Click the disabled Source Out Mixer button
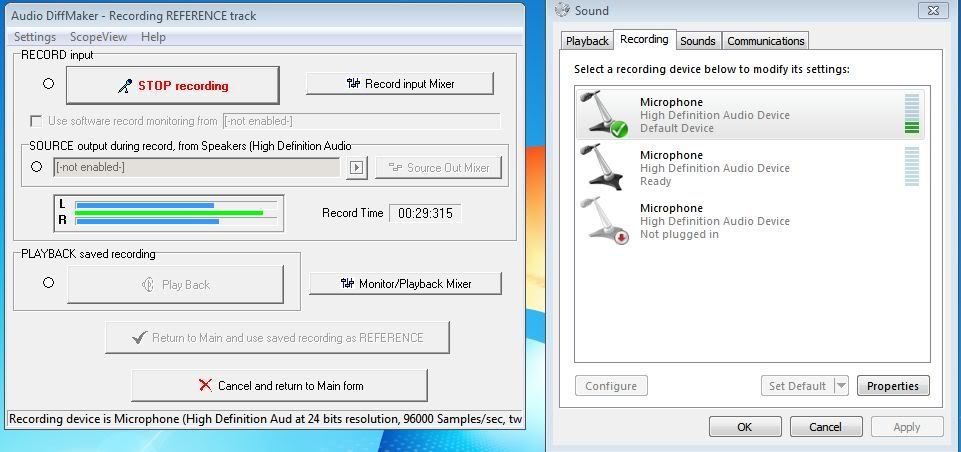The image size is (961, 452). pyautogui.click(x=438, y=167)
